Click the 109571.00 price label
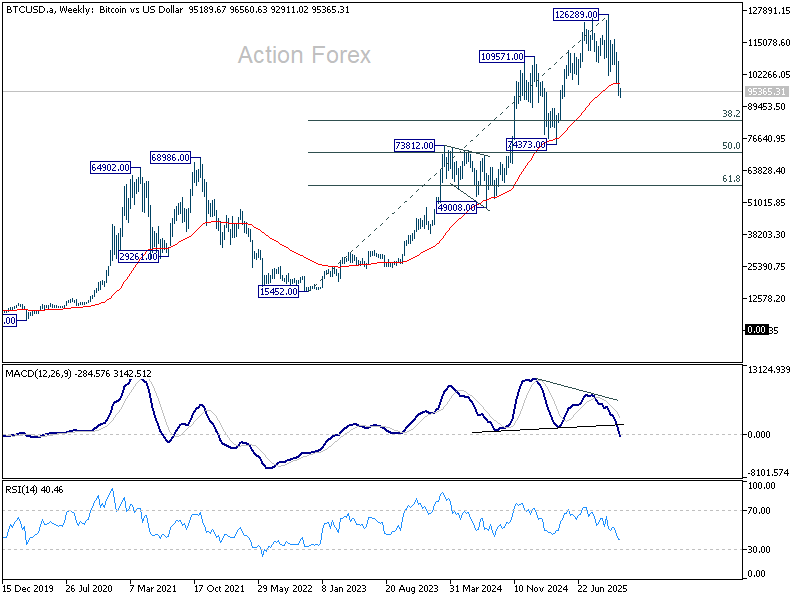Viewport: 800px width, 600px height. [x=502, y=57]
